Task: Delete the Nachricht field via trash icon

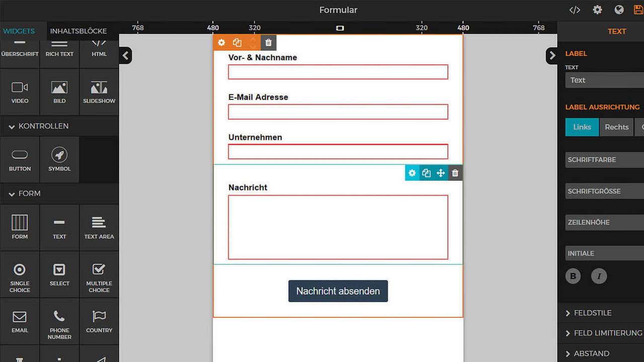Action: [x=455, y=172]
